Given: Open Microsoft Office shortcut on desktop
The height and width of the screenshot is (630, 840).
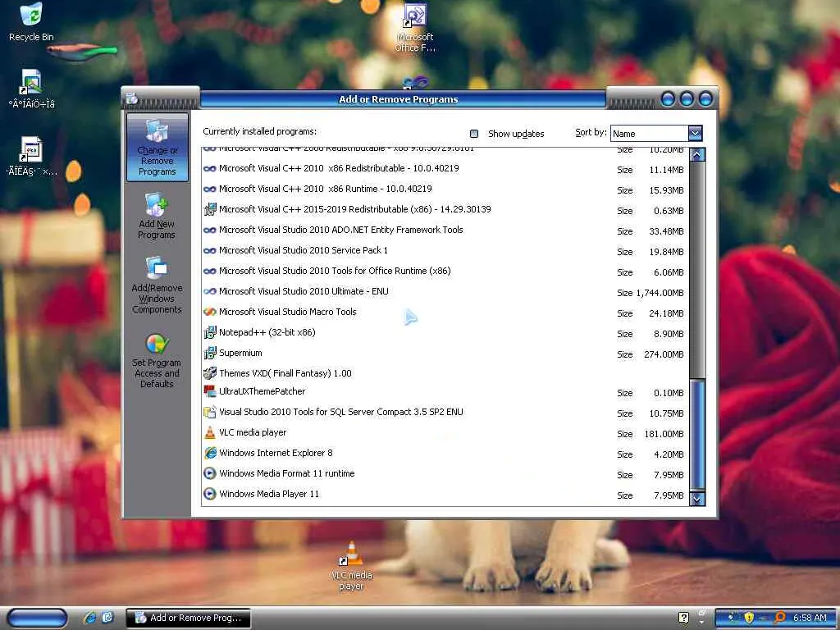Looking at the screenshot, I should 415,28.
